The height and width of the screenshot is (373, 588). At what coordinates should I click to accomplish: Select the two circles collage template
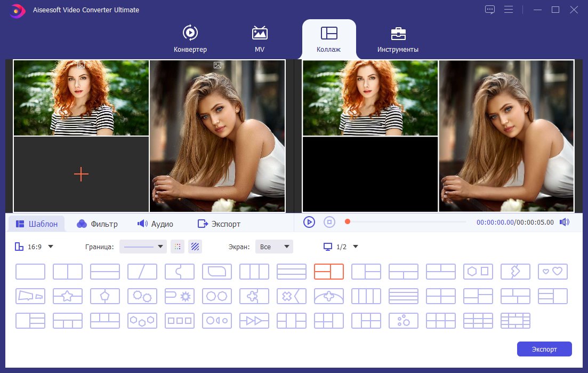pyautogui.click(x=217, y=296)
